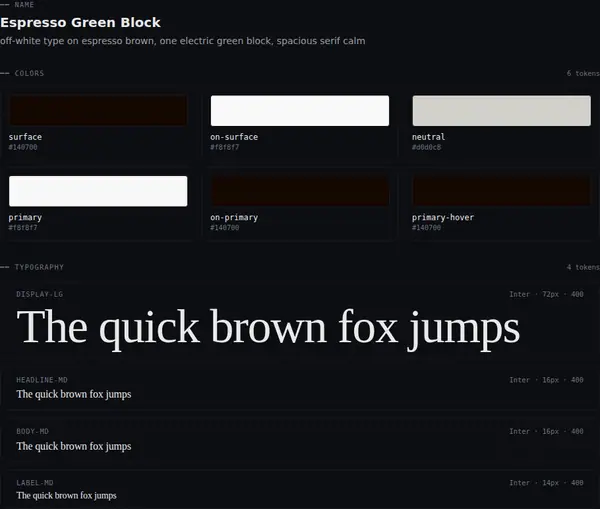Click the label-md sample text
600x509 pixels.
(66, 496)
